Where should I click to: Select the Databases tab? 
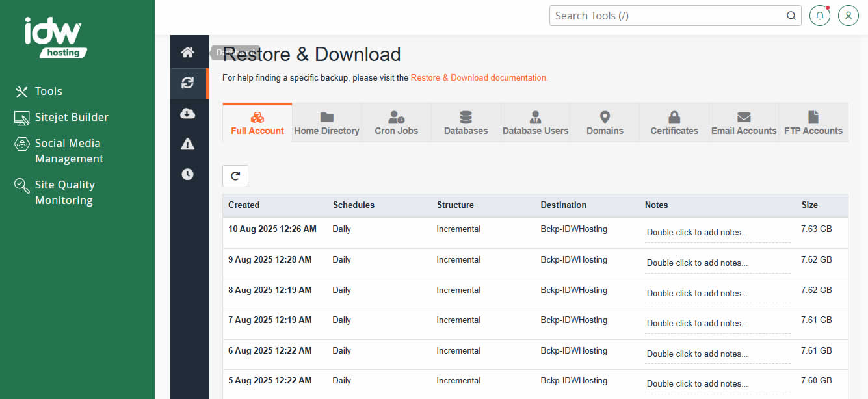pos(466,123)
